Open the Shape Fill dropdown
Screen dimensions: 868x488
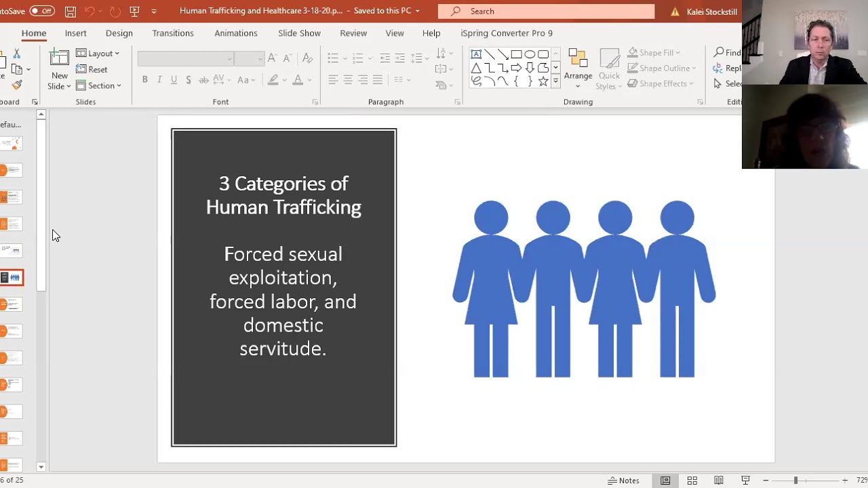tap(654, 53)
